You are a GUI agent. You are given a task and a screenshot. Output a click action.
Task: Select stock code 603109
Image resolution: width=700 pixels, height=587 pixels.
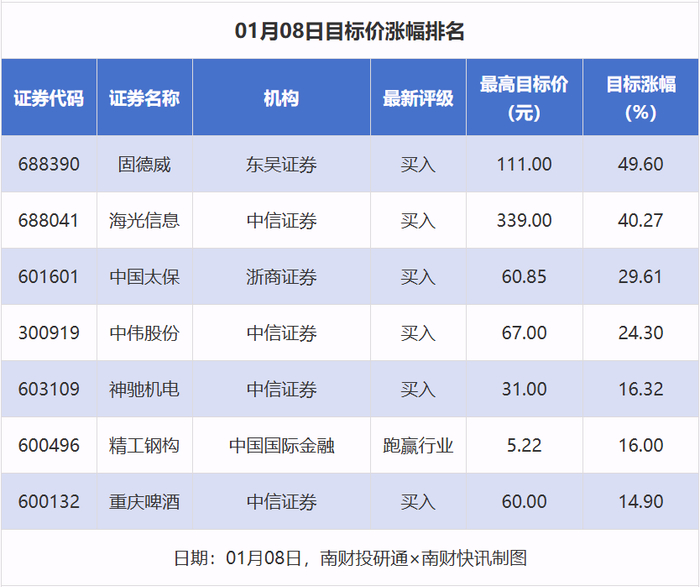click(49, 389)
